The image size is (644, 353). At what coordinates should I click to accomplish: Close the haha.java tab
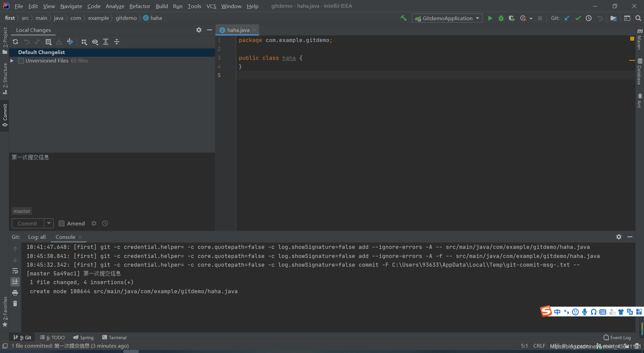click(254, 30)
